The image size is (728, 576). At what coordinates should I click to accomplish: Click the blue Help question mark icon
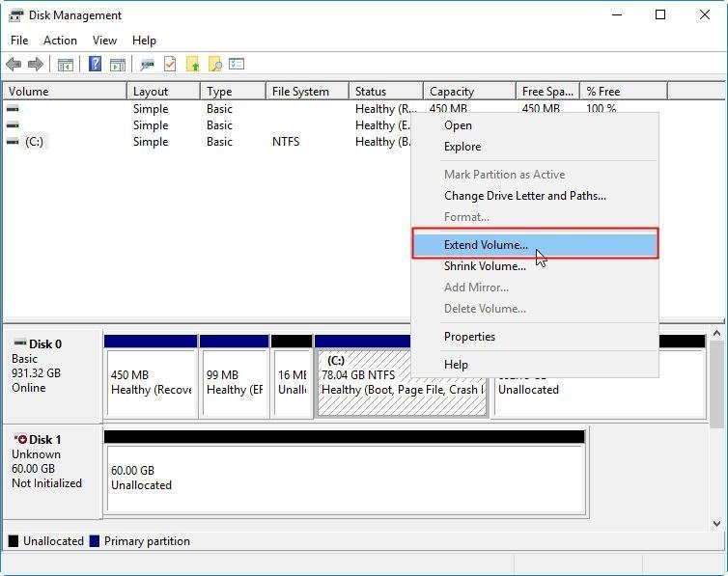click(95, 65)
